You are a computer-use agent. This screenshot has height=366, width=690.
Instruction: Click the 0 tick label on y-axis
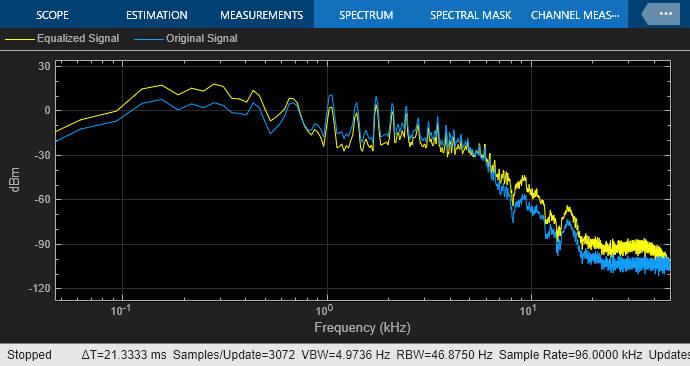[x=48, y=111]
